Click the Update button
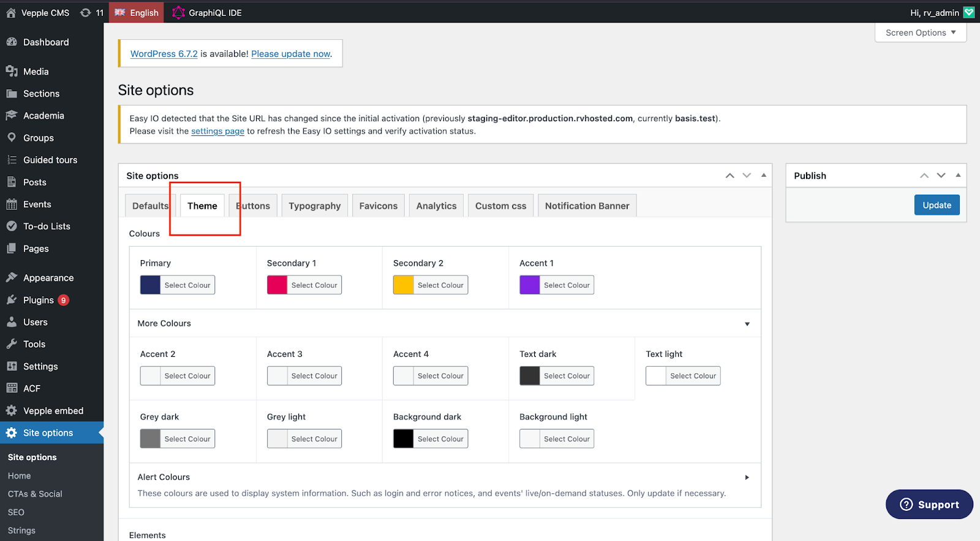 pyautogui.click(x=937, y=205)
